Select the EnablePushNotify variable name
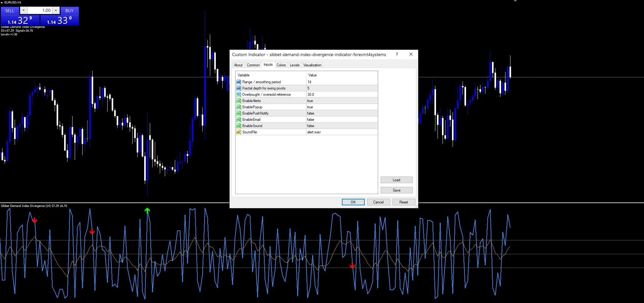The image size is (644, 303). click(x=255, y=113)
